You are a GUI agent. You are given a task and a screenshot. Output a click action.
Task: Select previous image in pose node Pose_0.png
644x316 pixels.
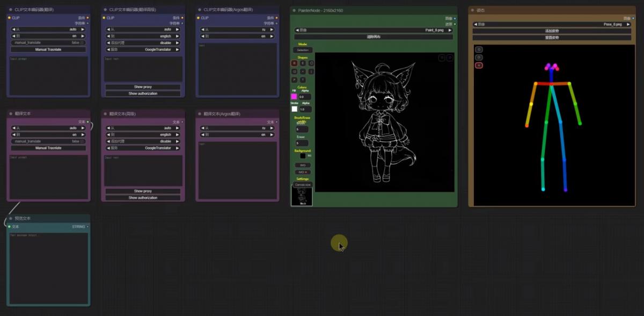pos(475,24)
